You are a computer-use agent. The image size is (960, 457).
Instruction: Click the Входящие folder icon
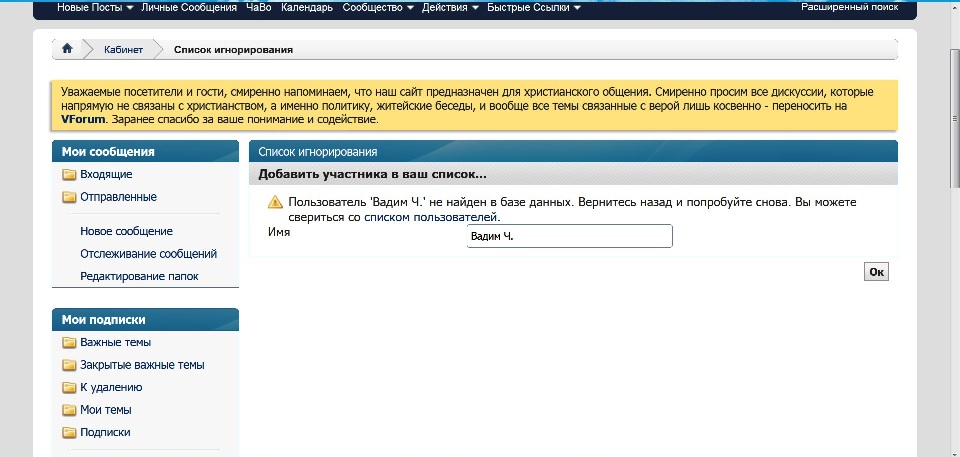[69, 175]
